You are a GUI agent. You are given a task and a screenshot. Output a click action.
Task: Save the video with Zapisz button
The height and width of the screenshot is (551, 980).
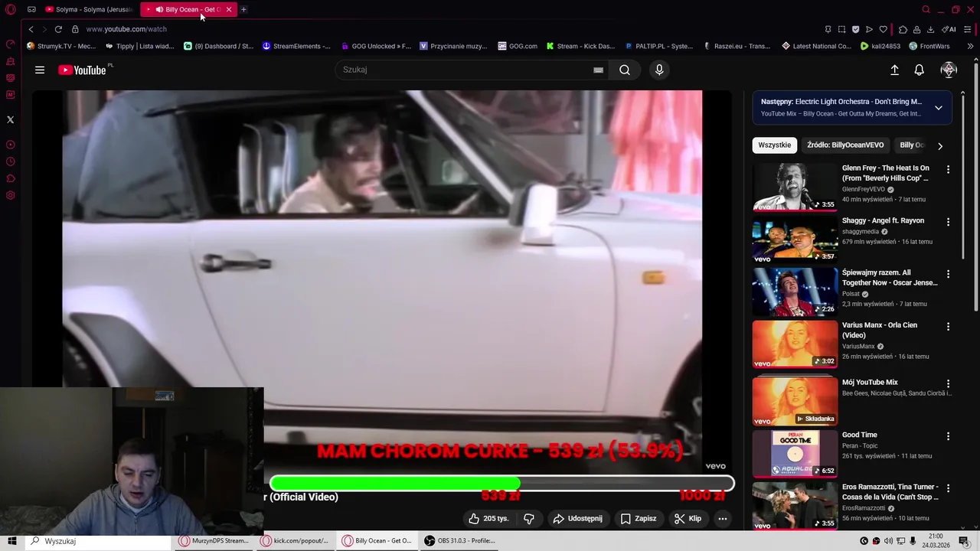[639, 518]
